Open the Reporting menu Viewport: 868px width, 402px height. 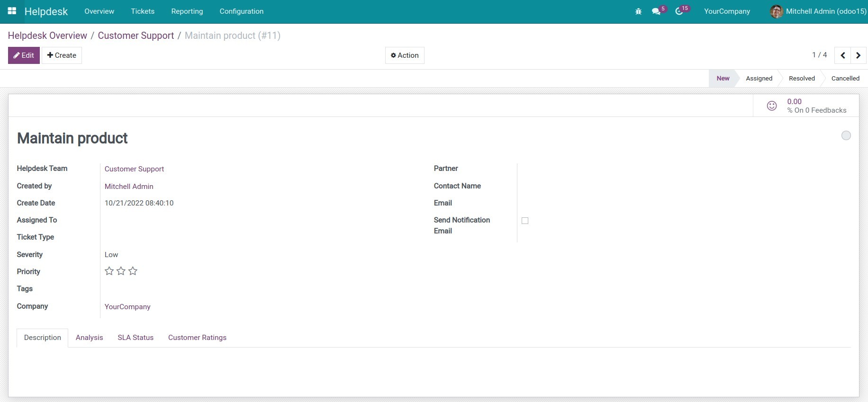[187, 11]
